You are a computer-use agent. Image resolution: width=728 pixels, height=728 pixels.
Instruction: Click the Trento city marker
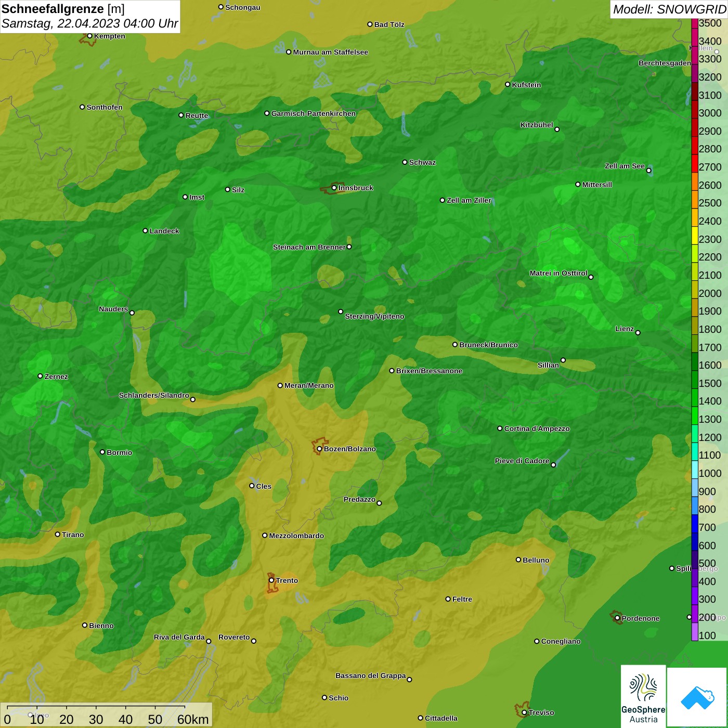point(271,580)
